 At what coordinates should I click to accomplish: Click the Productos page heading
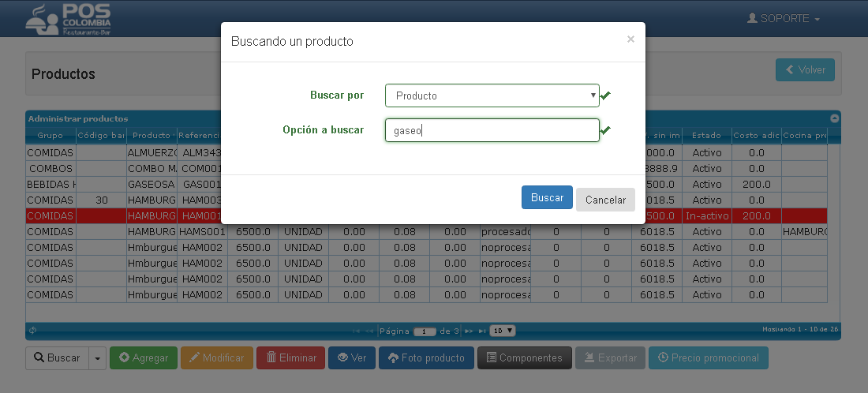click(x=63, y=74)
